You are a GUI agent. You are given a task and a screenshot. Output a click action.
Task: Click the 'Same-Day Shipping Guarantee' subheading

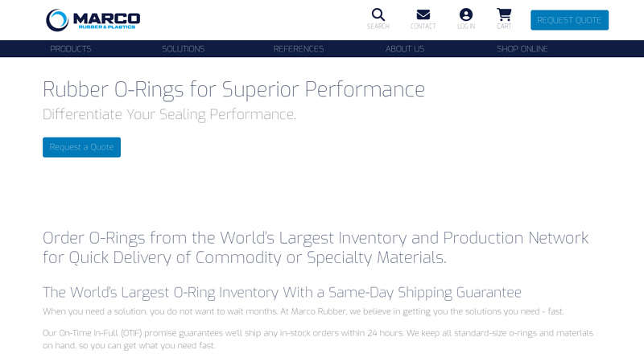[x=282, y=292]
